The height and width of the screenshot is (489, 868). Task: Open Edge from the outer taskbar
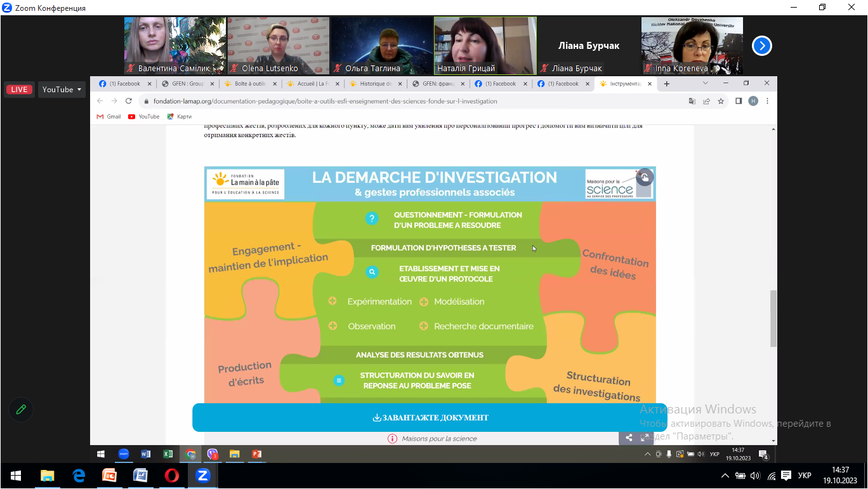[x=79, y=476]
